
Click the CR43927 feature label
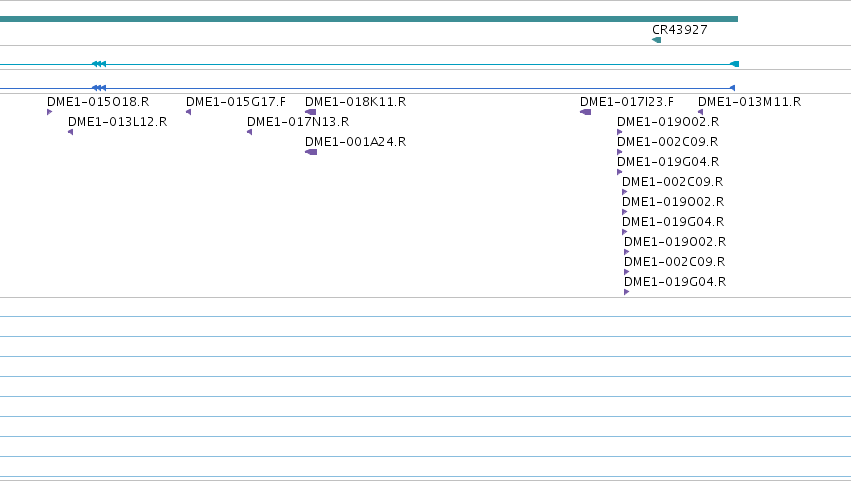coord(679,30)
